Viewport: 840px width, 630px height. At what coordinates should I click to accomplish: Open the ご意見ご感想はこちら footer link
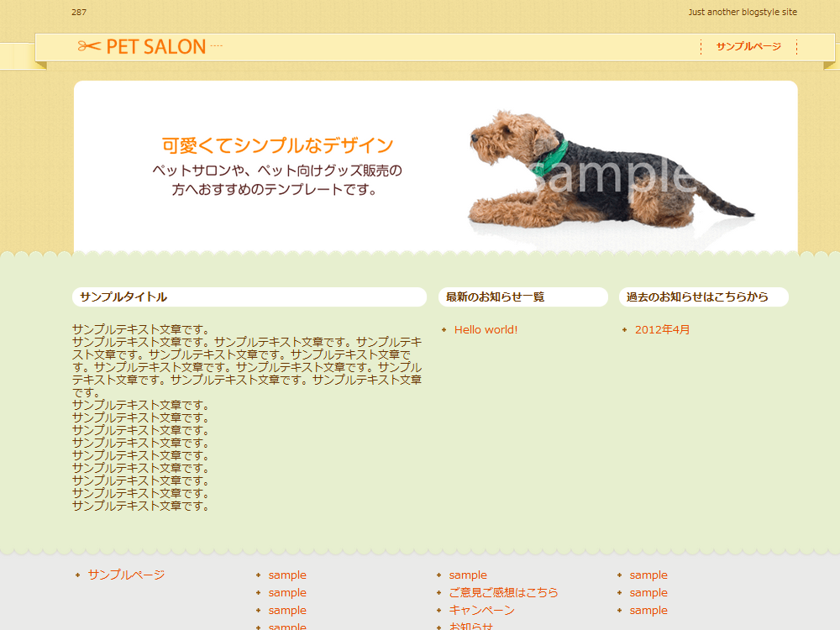(x=503, y=592)
